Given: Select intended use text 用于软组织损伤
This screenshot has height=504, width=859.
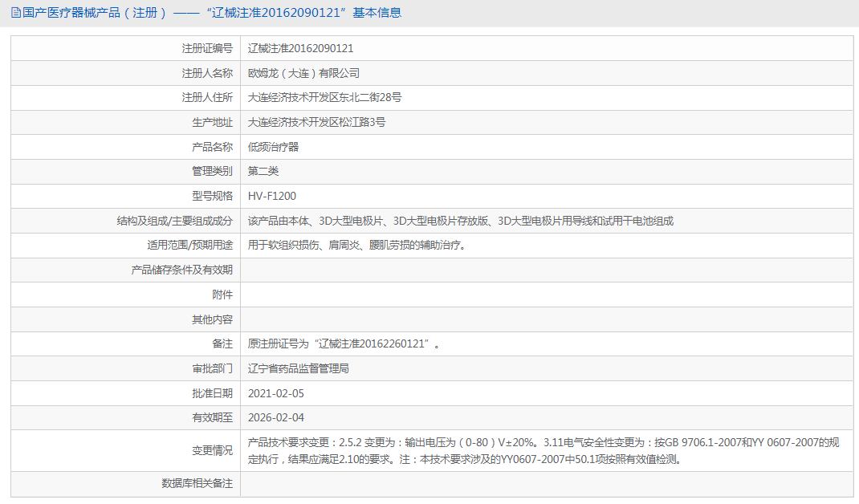Looking at the screenshot, I should pos(358,246).
